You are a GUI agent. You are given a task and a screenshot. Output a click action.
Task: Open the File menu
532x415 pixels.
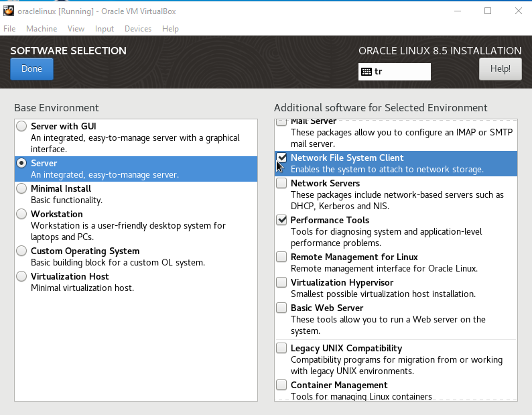tap(9, 29)
